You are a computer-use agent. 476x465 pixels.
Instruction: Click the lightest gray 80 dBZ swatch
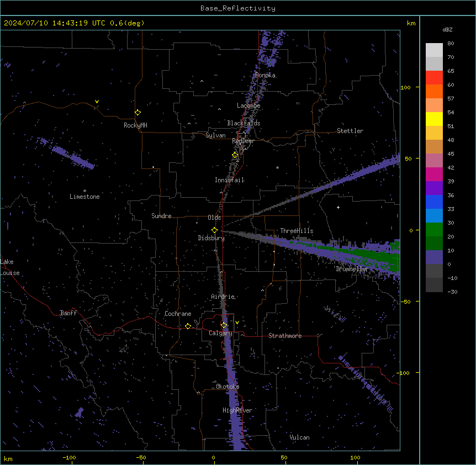coord(434,50)
